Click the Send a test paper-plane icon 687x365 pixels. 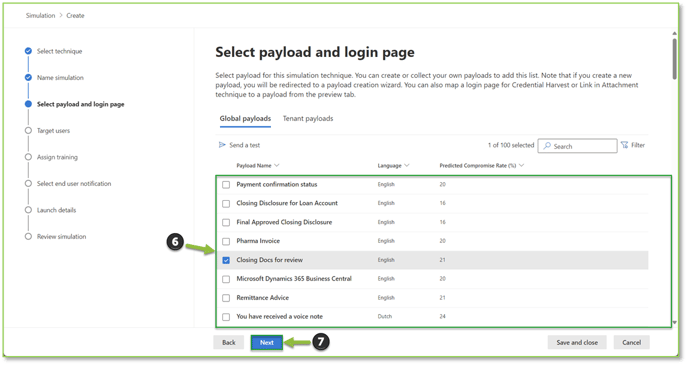coord(222,145)
